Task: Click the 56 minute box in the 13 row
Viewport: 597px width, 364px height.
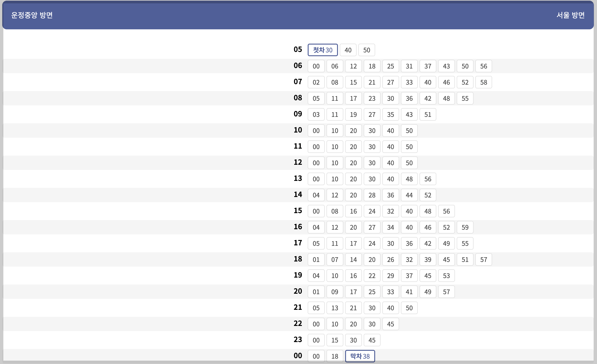Action: point(428,179)
